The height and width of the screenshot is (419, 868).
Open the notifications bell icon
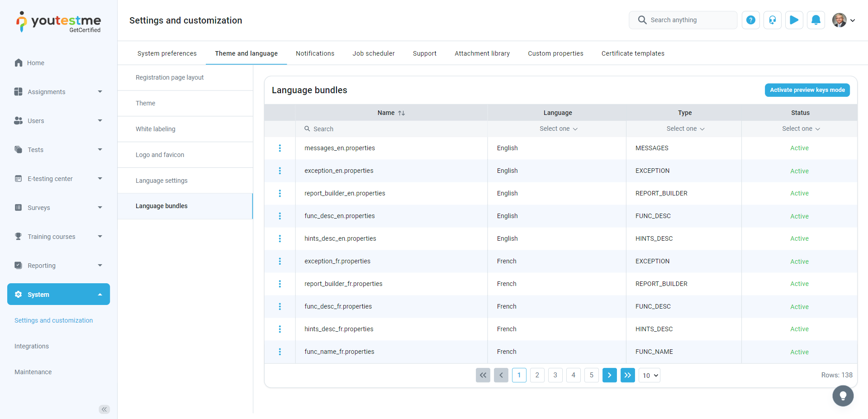pyautogui.click(x=816, y=20)
